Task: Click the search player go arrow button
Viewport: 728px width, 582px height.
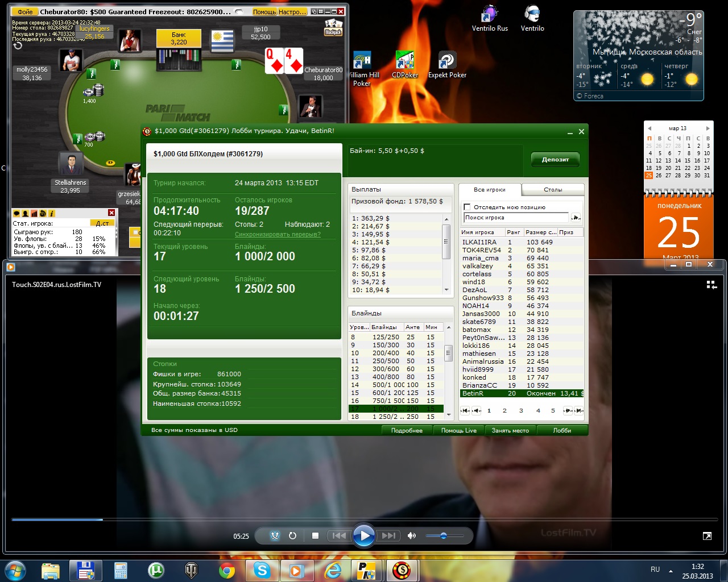Action: point(576,218)
